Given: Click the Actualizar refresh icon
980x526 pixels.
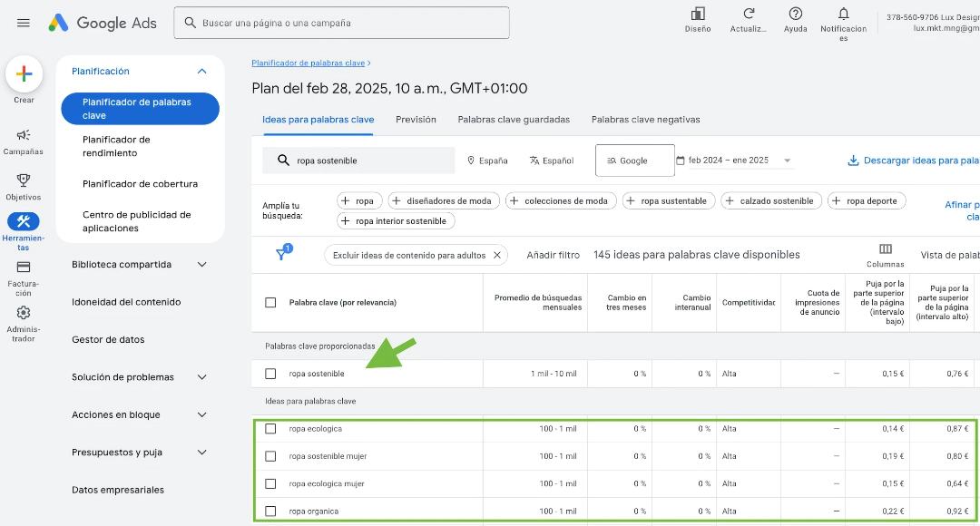Looking at the screenshot, I should [749, 14].
